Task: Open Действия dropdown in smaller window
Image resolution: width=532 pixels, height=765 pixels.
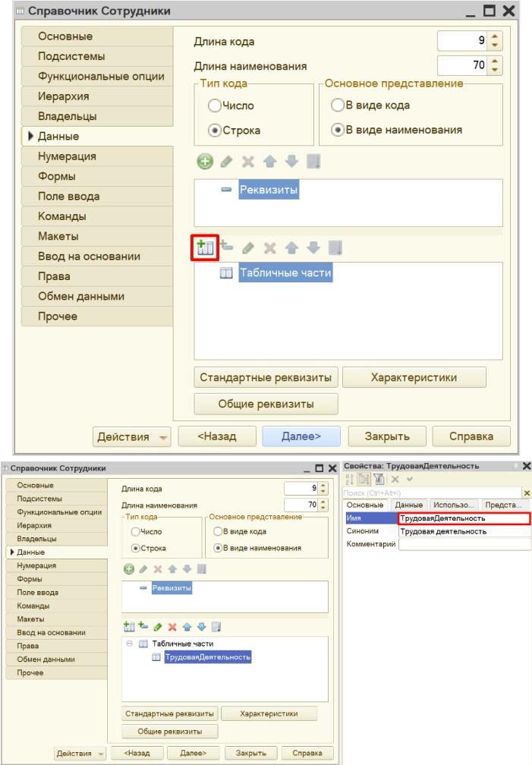Action: [x=80, y=754]
